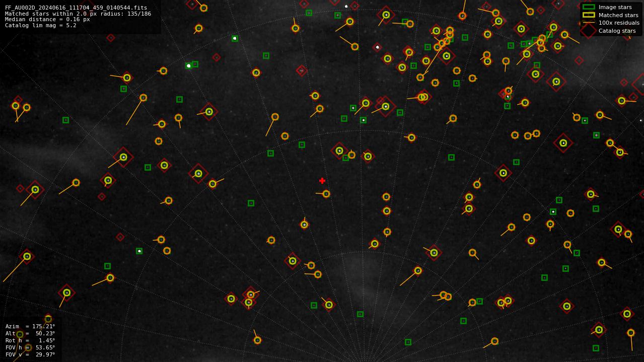Click the 'Azim = 175.21°' readout

coord(30,327)
